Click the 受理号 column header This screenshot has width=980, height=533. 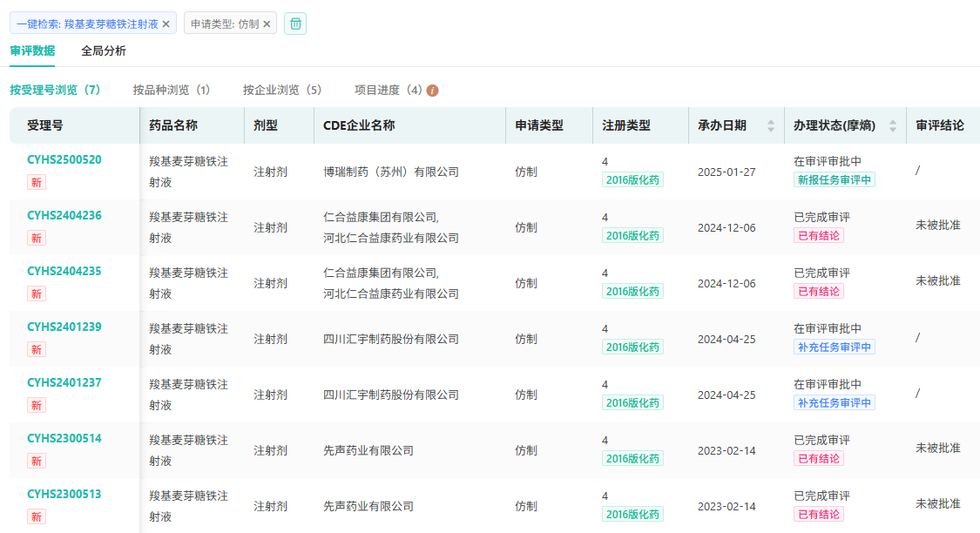pos(45,125)
